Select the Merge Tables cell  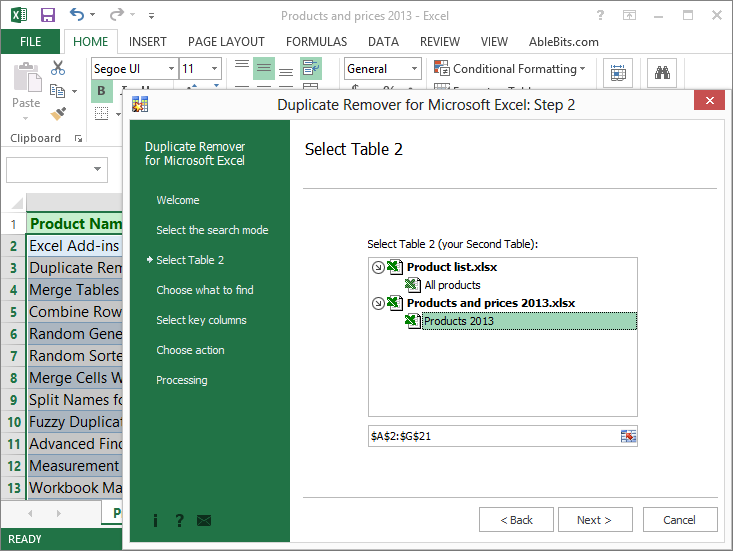click(x=75, y=290)
